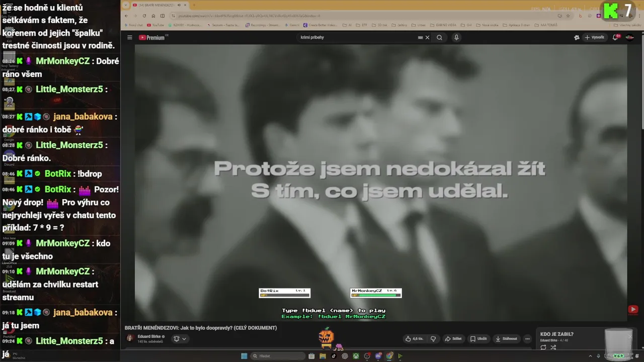This screenshot has width=644, height=362.
Task: Close the BRATŘI MENÉNDEZOVI browser tab
Action: coord(185,5)
